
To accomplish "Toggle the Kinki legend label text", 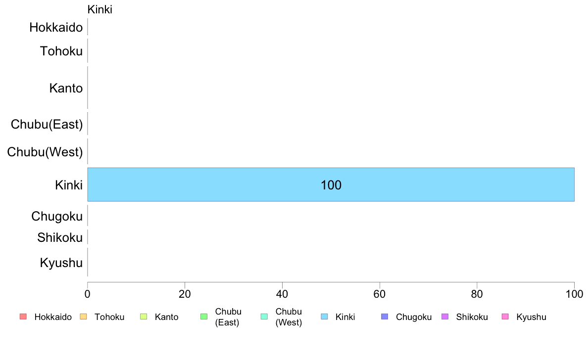I will coord(345,317).
